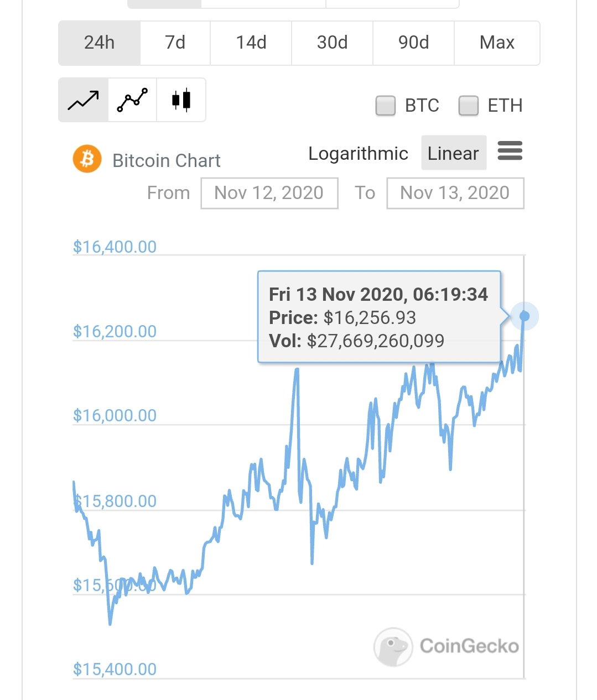Switch chart scale to Logarithmic
597x700 pixels.
358,153
